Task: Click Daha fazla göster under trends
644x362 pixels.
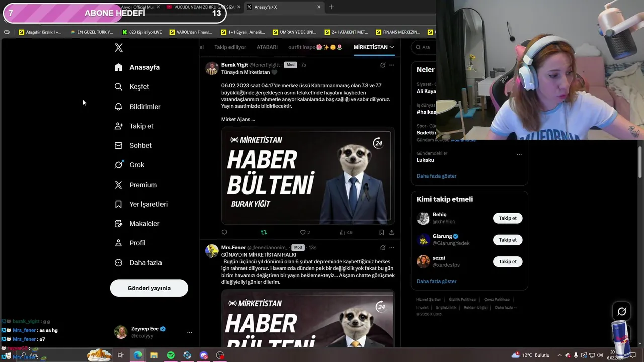Action: point(436,176)
